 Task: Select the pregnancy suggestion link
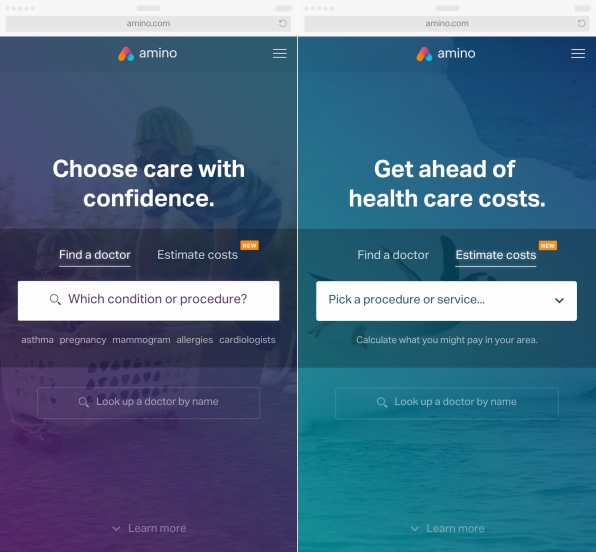click(83, 340)
